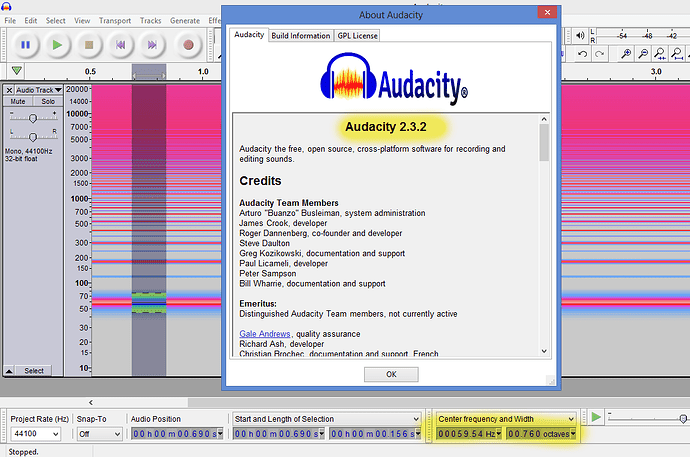Select the Audacity tab in About dialog
Screen dimensions: 690x457
pyautogui.click(x=249, y=35)
